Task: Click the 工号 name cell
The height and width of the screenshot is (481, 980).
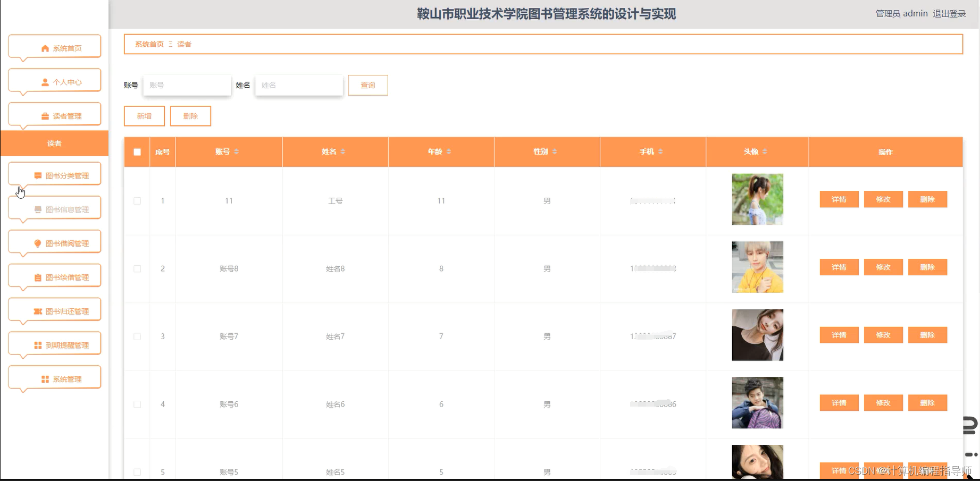Action: (335, 201)
